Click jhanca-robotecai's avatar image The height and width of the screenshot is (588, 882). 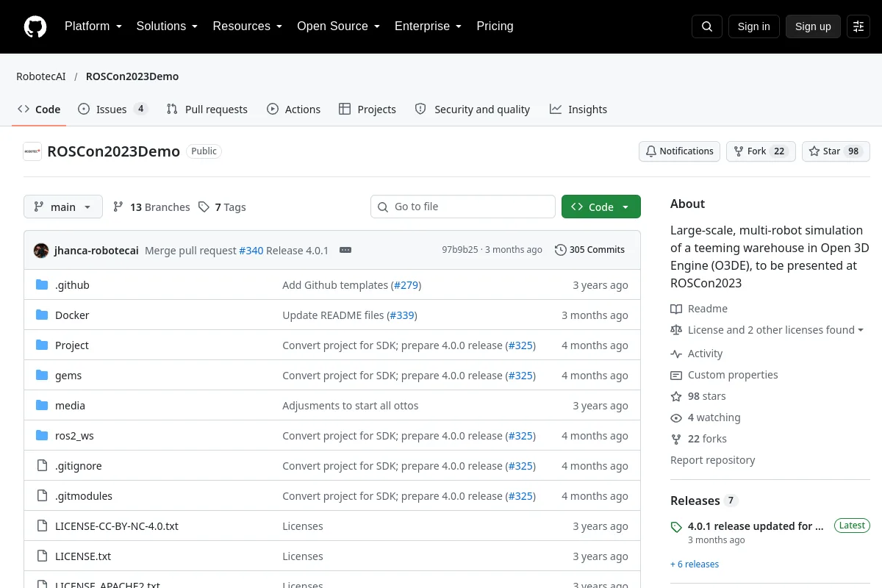click(x=41, y=250)
